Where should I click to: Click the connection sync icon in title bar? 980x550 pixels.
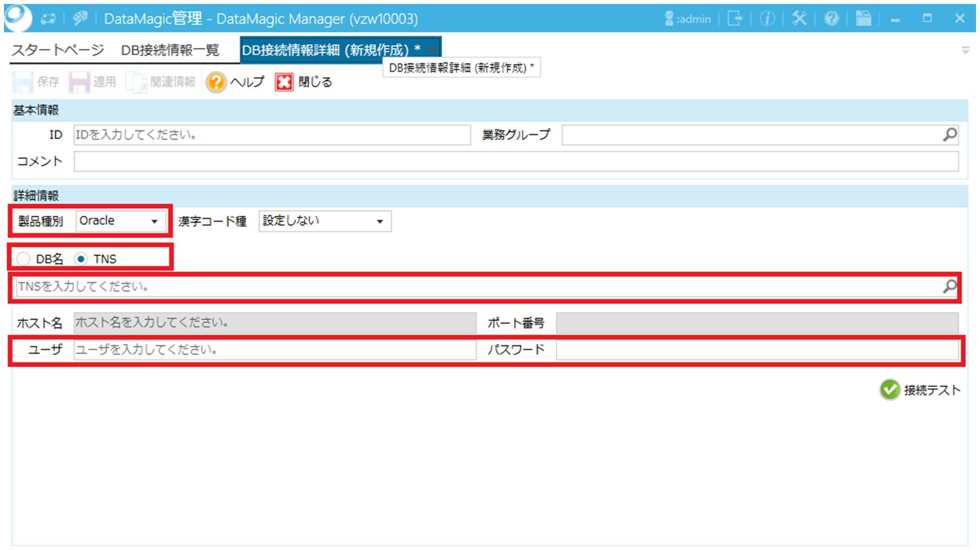(x=48, y=19)
